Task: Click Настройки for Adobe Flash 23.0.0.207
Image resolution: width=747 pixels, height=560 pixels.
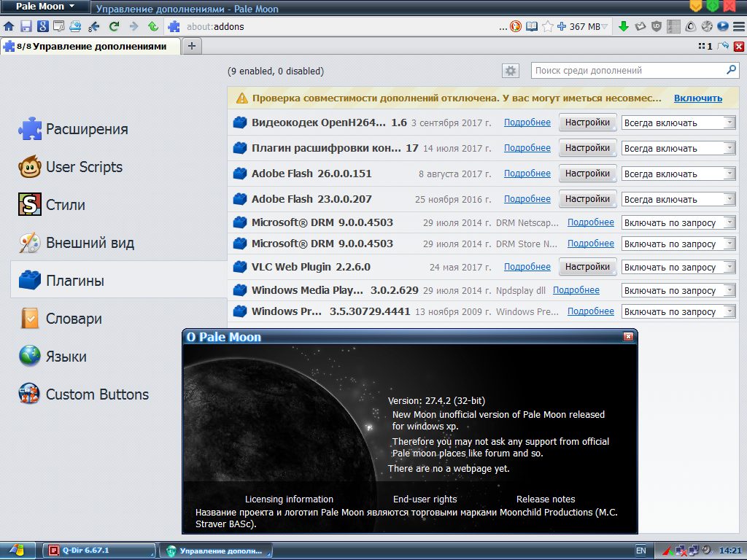Action: click(x=587, y=199)
